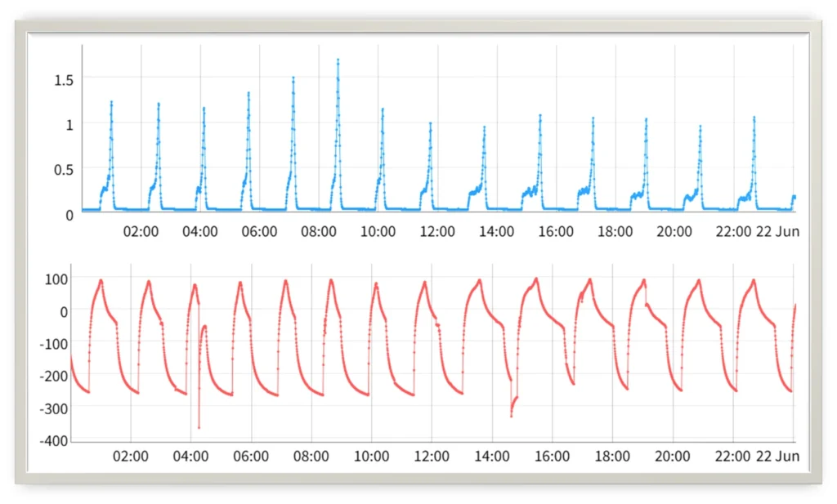Click the -400 y-axis label
Viewport: 837px width, 504px height.
pyautogui.click(x=54, y=441)
